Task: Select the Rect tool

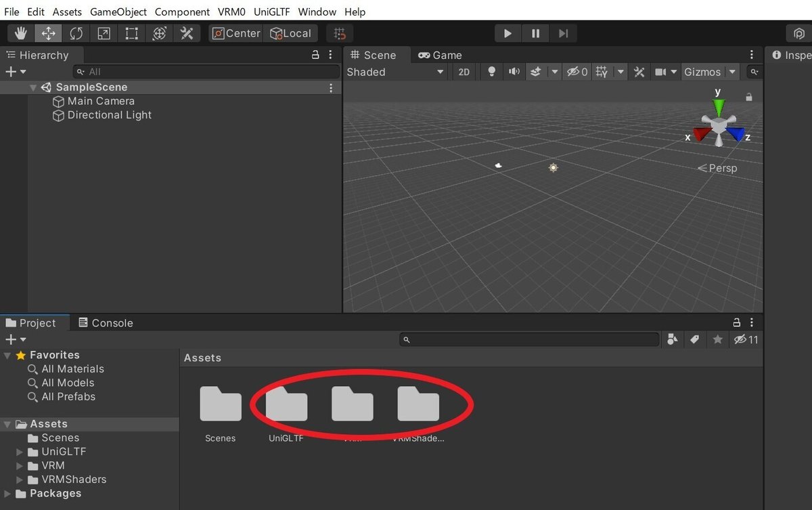Action: (x=131, y=33)
